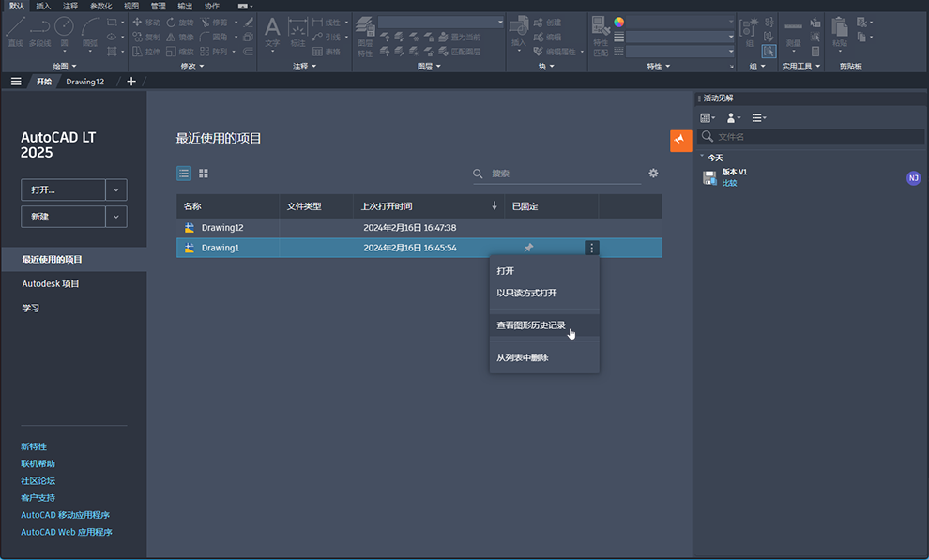Screen dimensions: 929x560
Task: Click the Stretch (拉伸) tool
Action: point(146,52)
